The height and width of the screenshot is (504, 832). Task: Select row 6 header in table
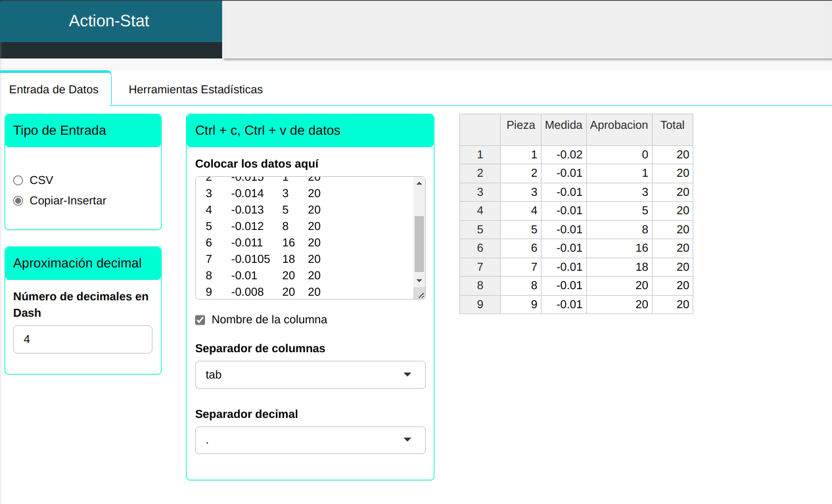click(480, 248)
